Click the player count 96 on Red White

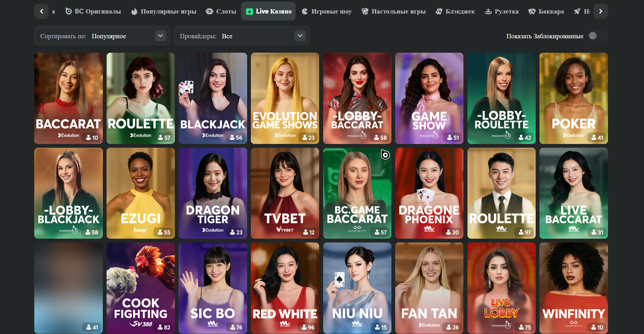[x=308, y=327]
